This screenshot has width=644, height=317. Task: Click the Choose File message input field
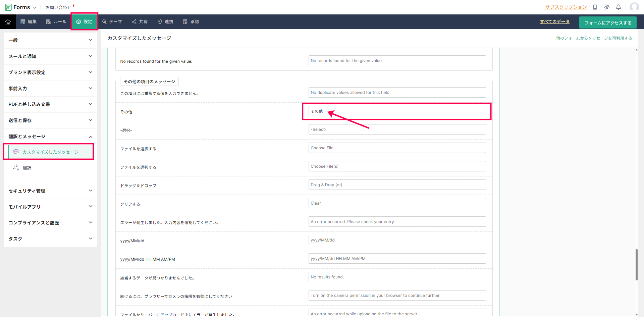coord(397,148)
